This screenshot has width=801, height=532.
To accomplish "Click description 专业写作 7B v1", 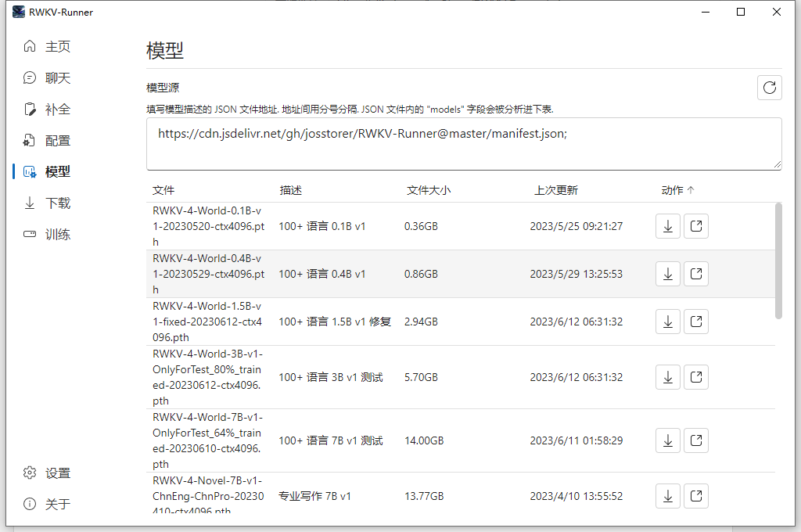I will [314, 496].
